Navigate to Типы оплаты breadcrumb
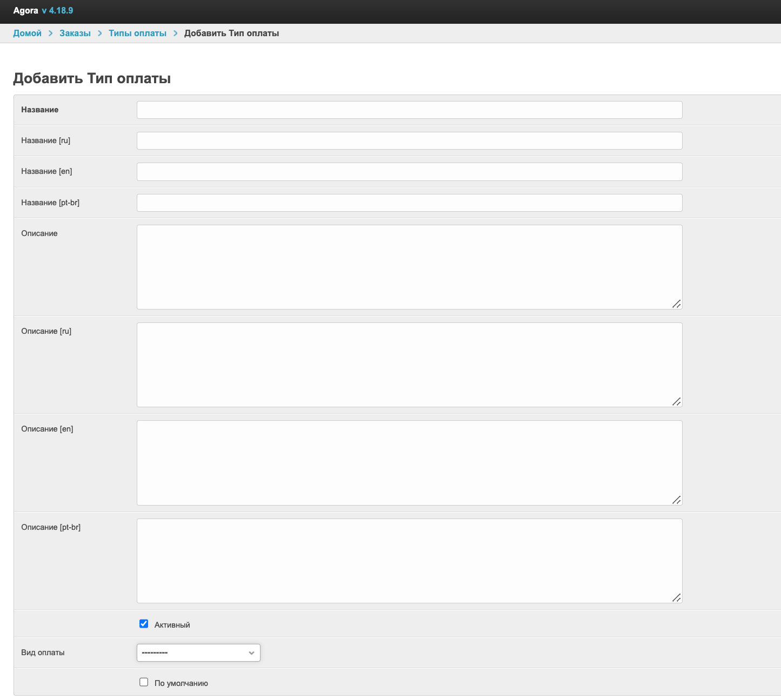This screenshot has width=781, height=700. click(x=137, y=33)
